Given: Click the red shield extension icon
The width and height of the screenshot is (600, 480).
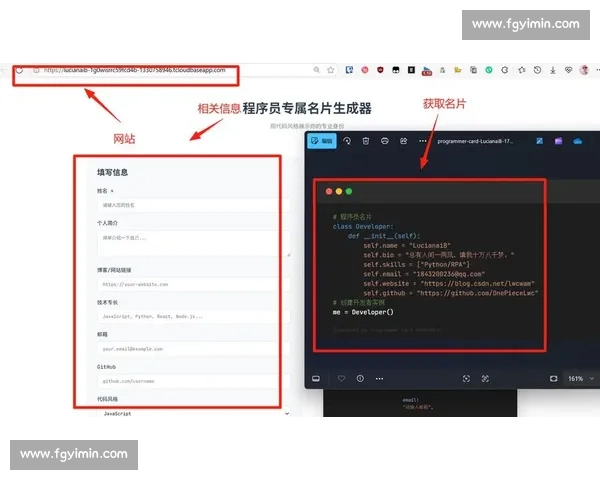Looking at the screenshot, I should tap(380, 70).
